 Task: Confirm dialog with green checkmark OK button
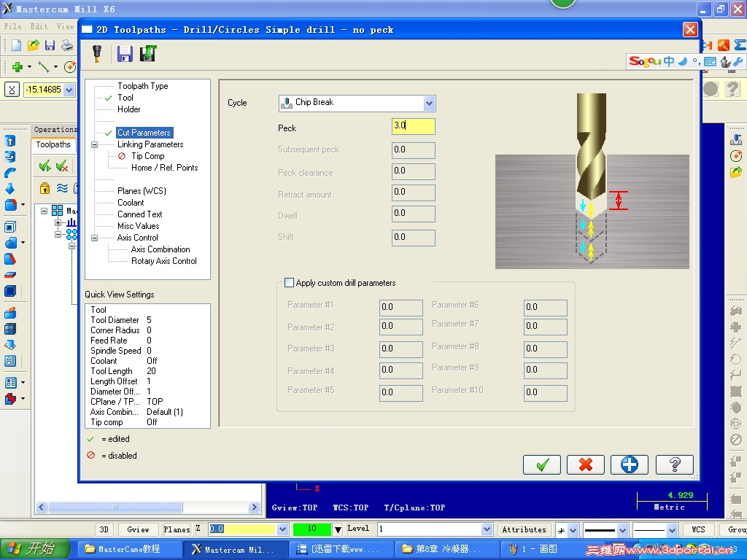tap(542, 464)
